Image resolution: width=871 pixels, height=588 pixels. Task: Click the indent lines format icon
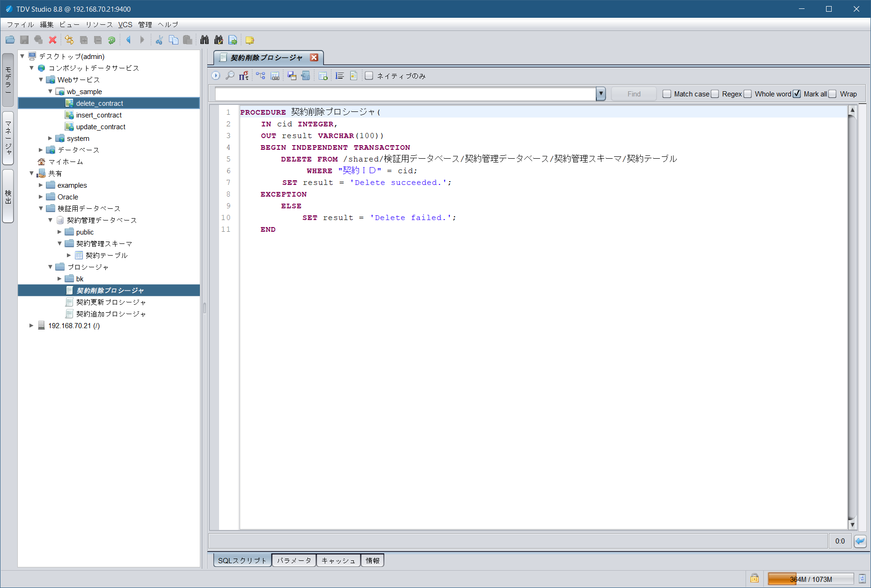point(340,76)
